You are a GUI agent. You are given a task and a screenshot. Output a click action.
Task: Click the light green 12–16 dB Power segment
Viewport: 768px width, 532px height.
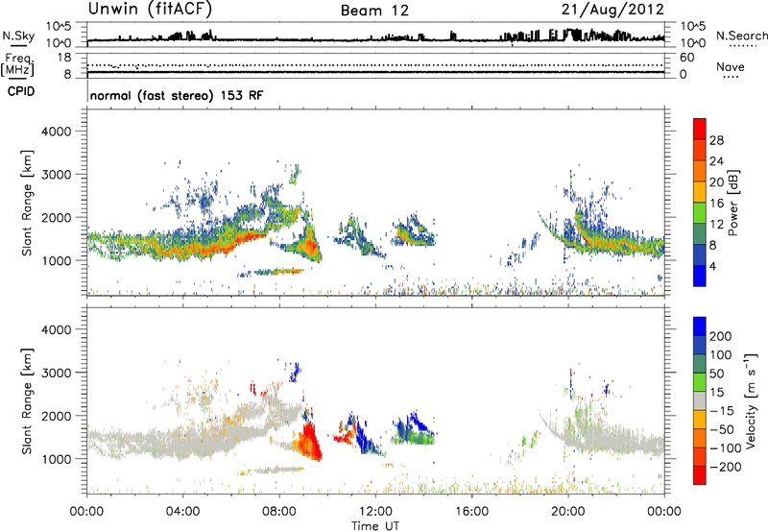700,212
